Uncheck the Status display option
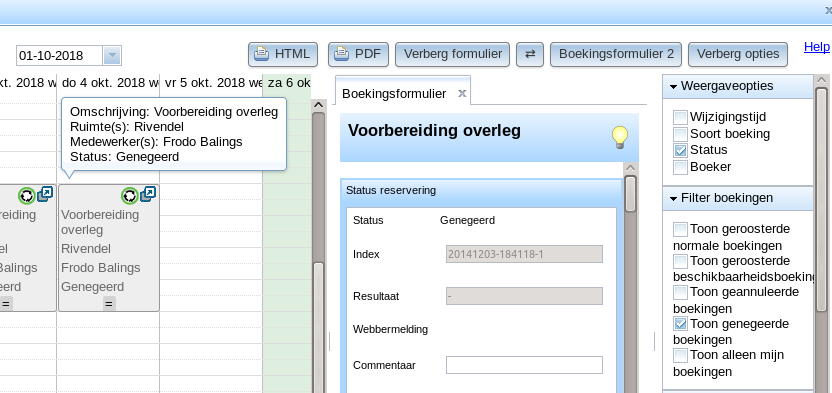The image size is (832, 393). (x=680, y=150)
